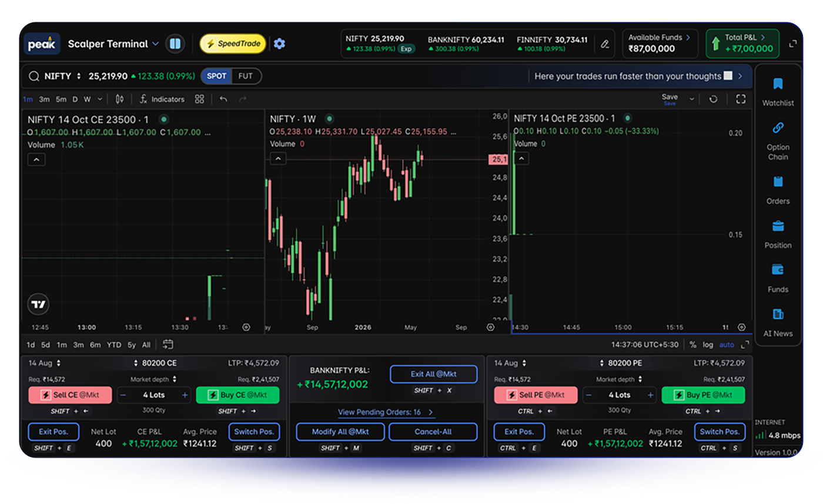This screenshot has height=504, width=823.
Task: Decrease PE lots with the minus button
Action: (588, 395)
